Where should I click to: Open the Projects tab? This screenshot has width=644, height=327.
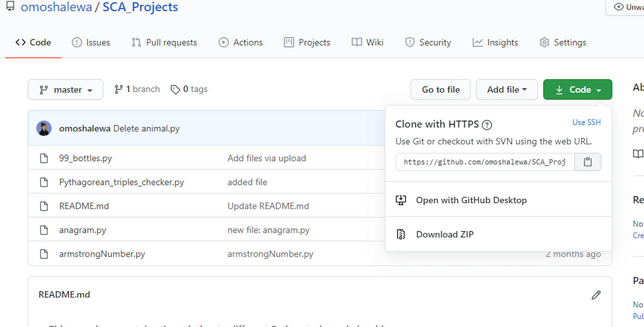(x=307, y=42)
